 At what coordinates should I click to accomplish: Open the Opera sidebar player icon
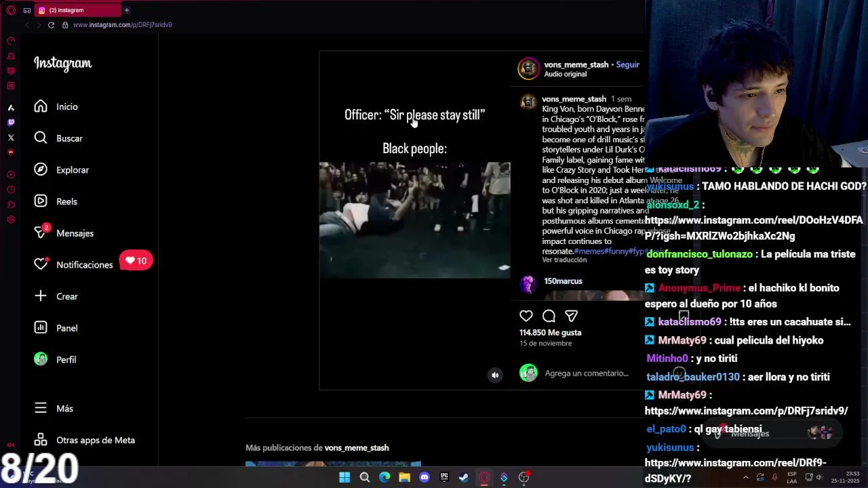11,175
